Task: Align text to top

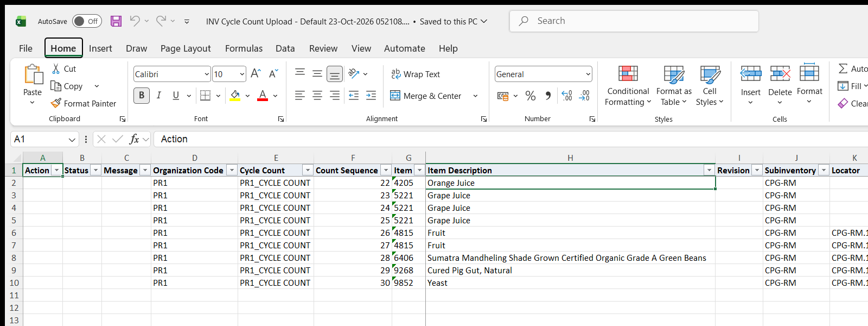Action: [x=300, y=73]
